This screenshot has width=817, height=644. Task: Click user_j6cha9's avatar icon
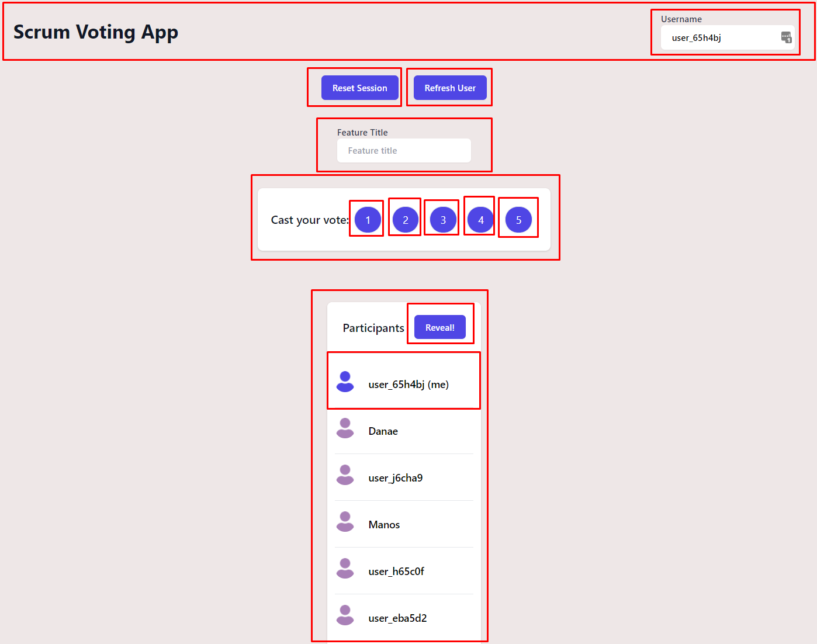pos(345,475)
